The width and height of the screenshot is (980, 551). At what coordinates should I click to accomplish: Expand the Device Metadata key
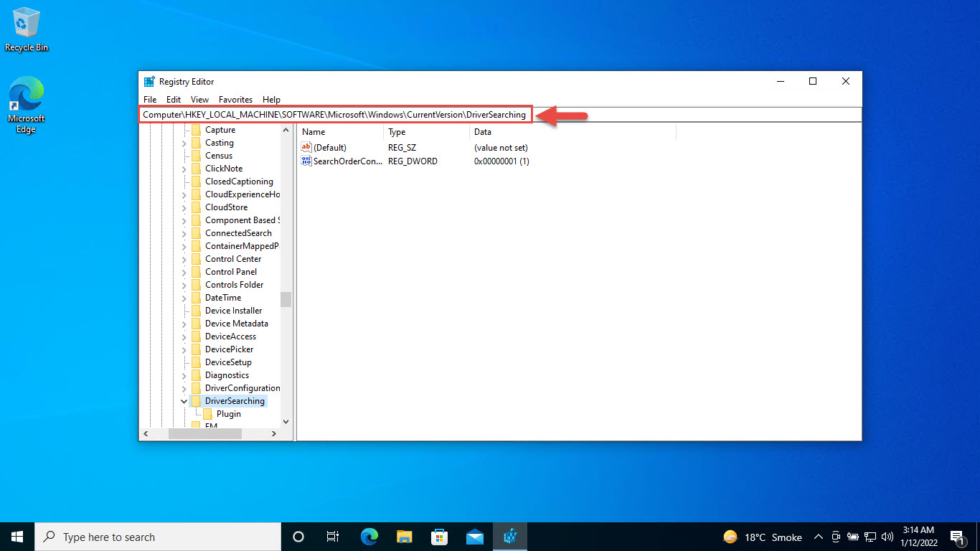[x=184, y=324]
